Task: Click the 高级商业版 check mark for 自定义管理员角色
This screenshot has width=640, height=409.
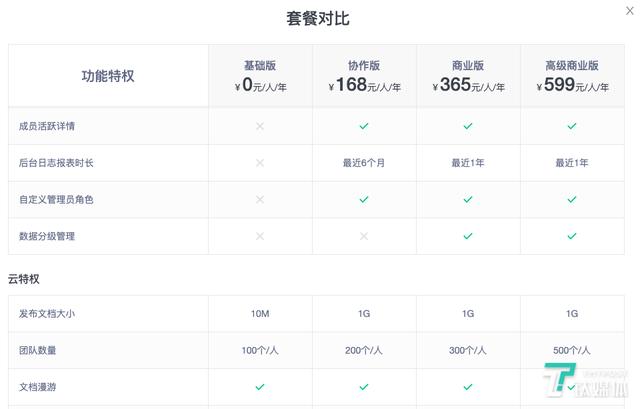Action: 572,199
